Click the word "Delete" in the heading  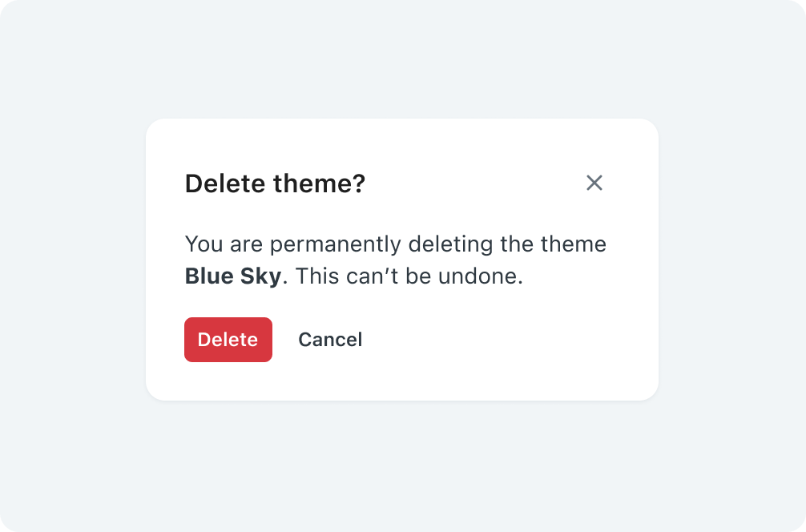(226, 184)
